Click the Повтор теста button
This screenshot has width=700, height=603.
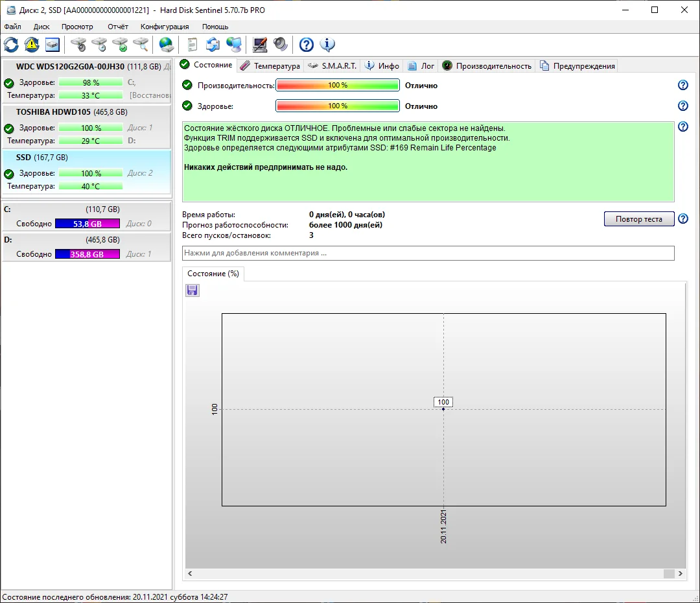coord(639,219)
